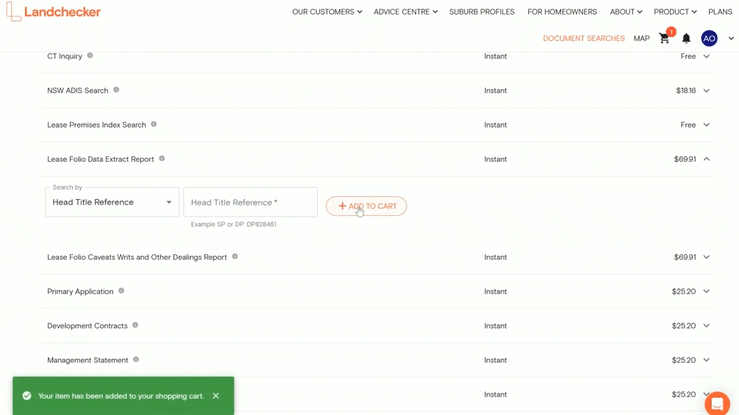Go to Suburb Profiles
Image resolution: width=739 pixels, height=415 pixels.
click(482, 12)
